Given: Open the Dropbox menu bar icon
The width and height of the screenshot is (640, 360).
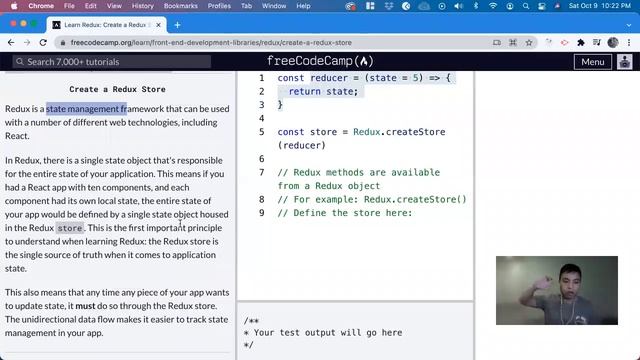Looking at the screenshot, I should pos(389,6).
